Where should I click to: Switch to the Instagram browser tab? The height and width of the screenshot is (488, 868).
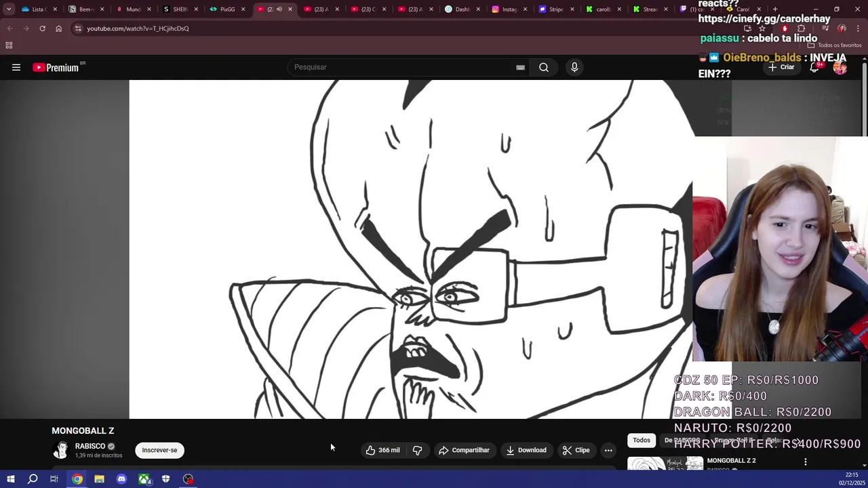(509, 9)
